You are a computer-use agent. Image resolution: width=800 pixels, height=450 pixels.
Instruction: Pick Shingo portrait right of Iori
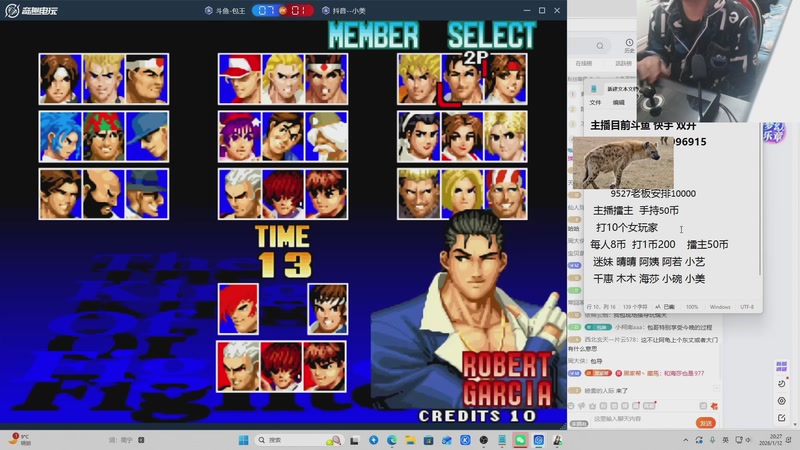coord(328,309)
